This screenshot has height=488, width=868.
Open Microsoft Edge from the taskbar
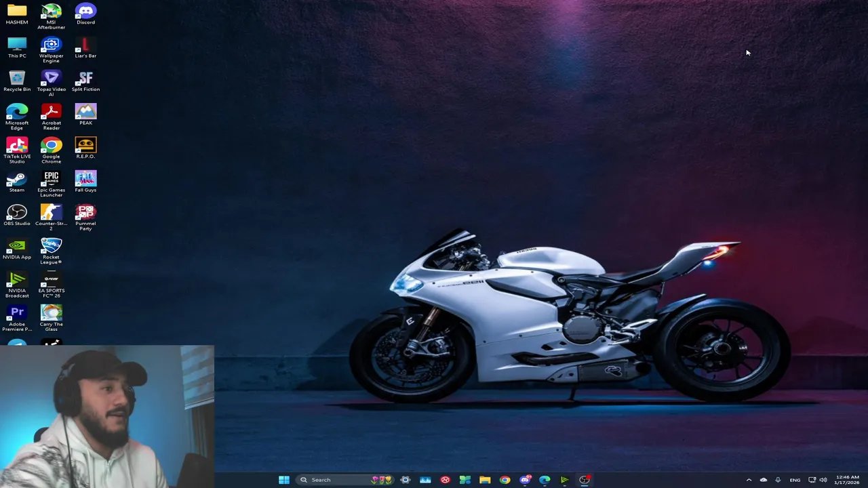(545, 480)
